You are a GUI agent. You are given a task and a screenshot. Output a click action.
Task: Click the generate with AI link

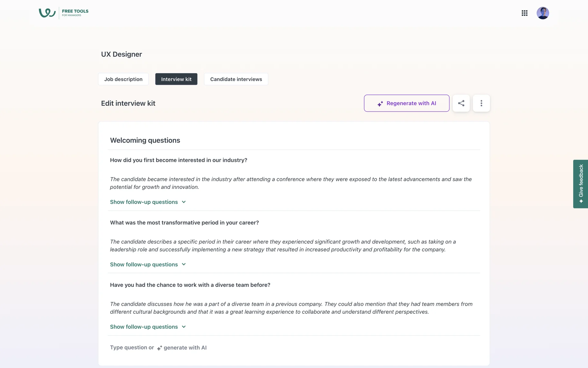(x=185, y=348)
